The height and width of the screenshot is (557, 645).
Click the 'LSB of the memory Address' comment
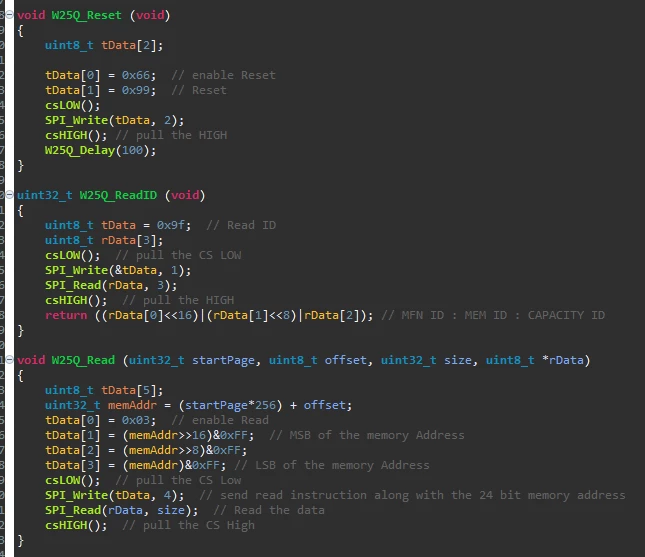click(x=342, y=465)
